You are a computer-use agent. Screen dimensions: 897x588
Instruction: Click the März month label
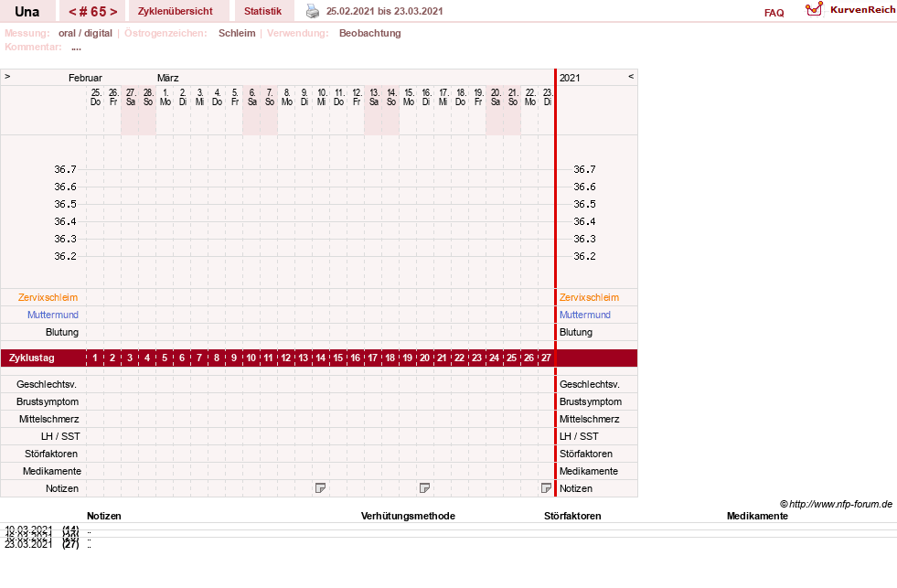(x=167, y=78)
